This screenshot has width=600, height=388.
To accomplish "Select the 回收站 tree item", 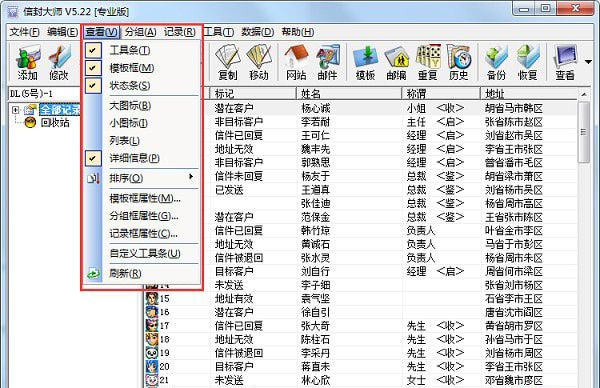I will (x=55, y=122).
